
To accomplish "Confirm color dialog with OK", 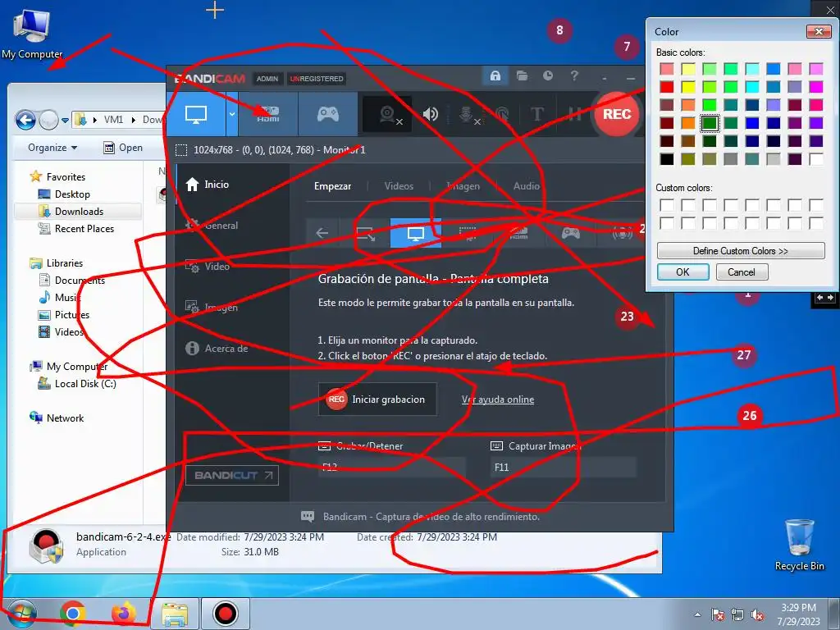I will click(683, 272).
